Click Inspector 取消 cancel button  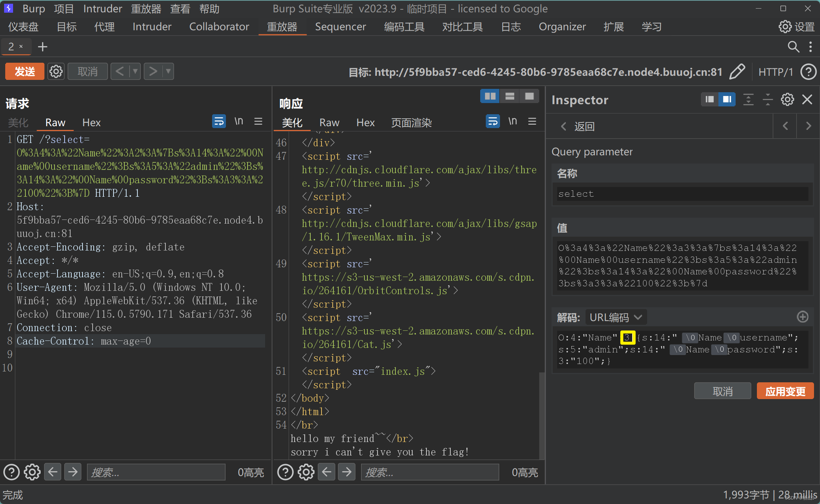pyautogui.click(x=723, y=391)
